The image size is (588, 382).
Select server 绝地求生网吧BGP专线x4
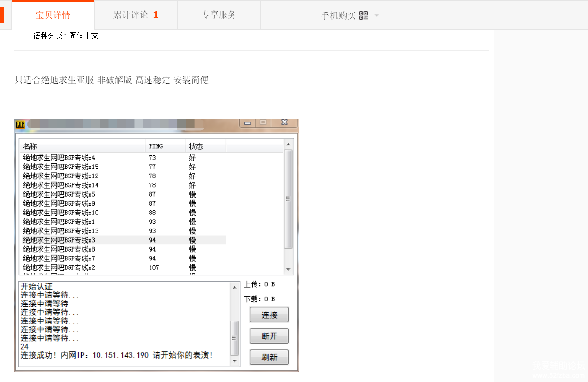(x=59, y=158)
